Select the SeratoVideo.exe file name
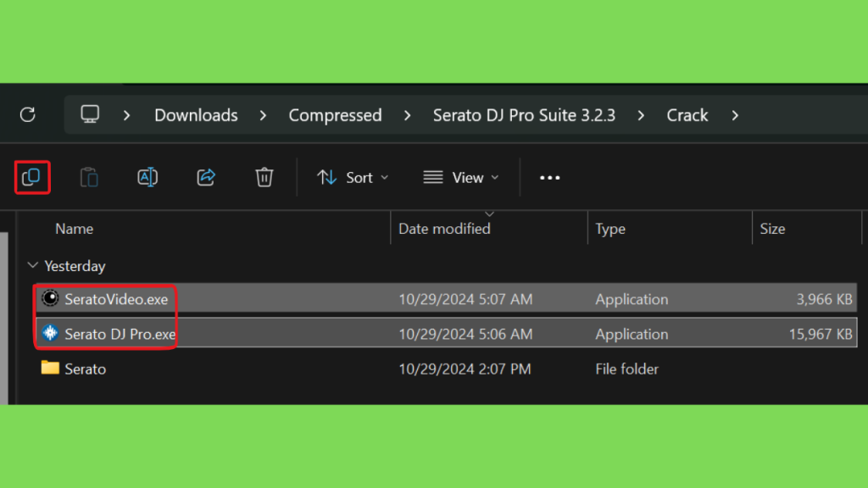 point(116,299)
